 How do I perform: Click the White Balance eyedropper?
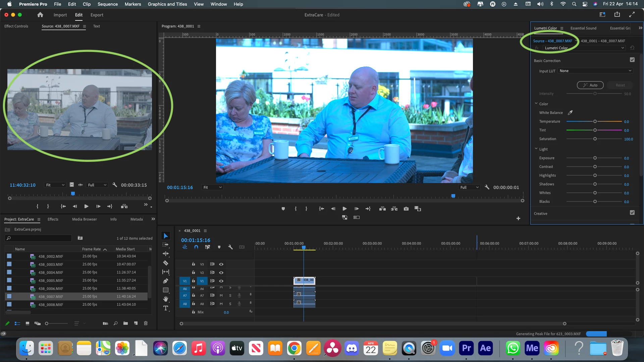(570, 113)
